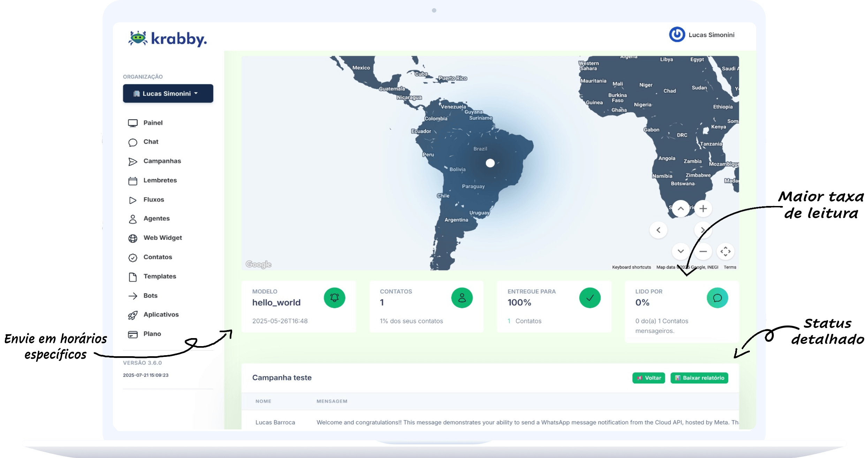The image size is (868, 458).
Task: Zoom out on the map
Action: click(703, 251)
